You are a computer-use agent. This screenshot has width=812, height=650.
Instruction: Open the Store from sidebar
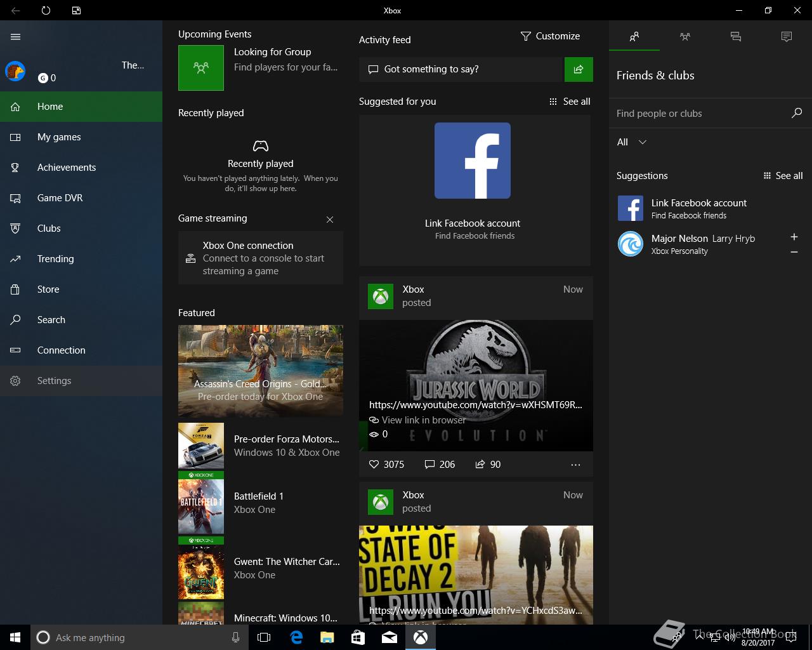coord(81,289)
